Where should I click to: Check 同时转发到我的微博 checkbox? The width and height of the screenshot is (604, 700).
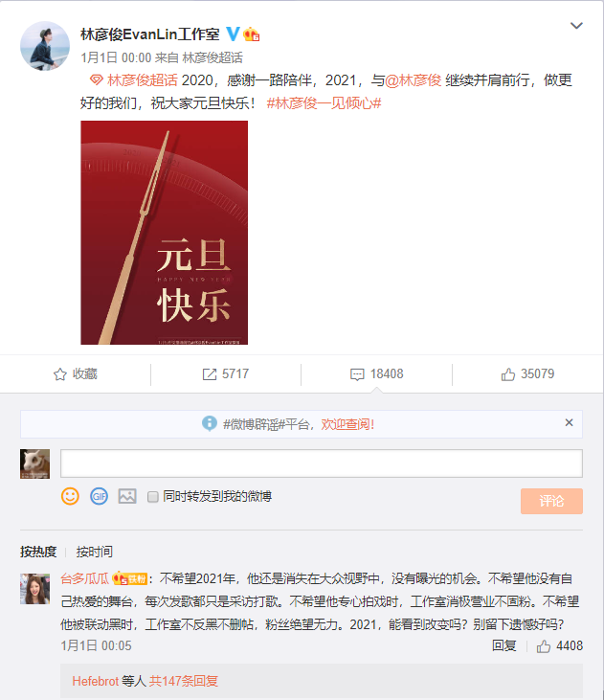pos(152,496)
